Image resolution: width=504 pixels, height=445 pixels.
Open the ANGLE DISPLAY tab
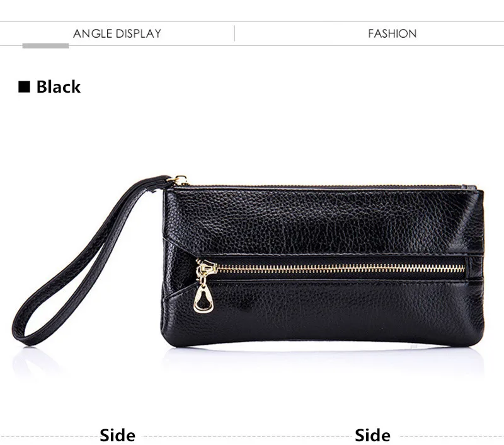click(x=117, y=33)
